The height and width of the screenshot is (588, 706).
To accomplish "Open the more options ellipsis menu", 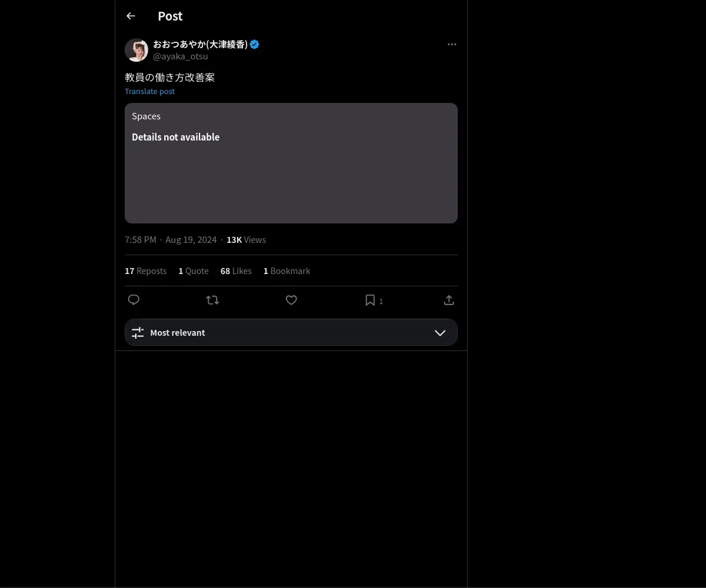I will pyautogui.click(x=452, y=45).
